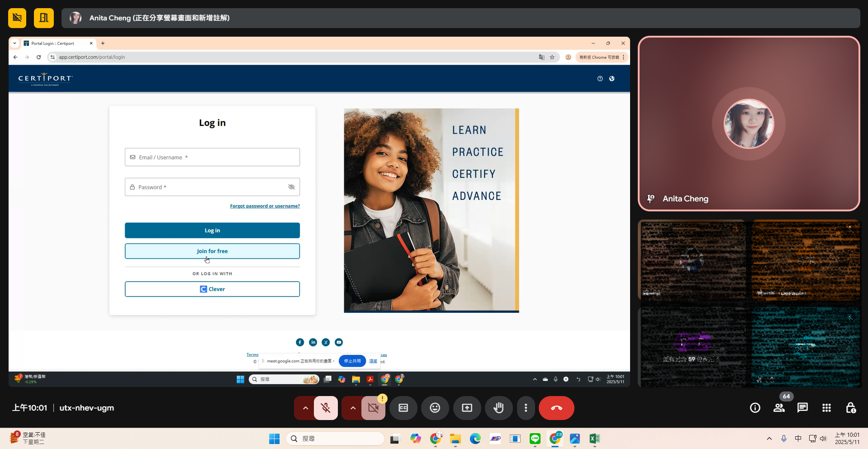Viewport: 868px width, 449px height.
Task: Open video options with the camera chevron
Action: click(353, 408)
